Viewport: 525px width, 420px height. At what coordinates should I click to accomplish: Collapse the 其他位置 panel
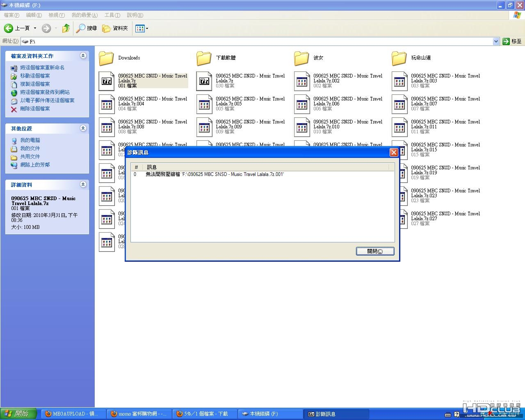tap(83, 128)
